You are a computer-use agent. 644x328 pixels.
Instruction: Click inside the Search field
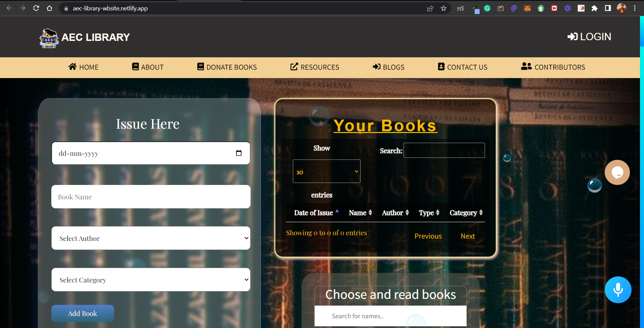(444, 150)
